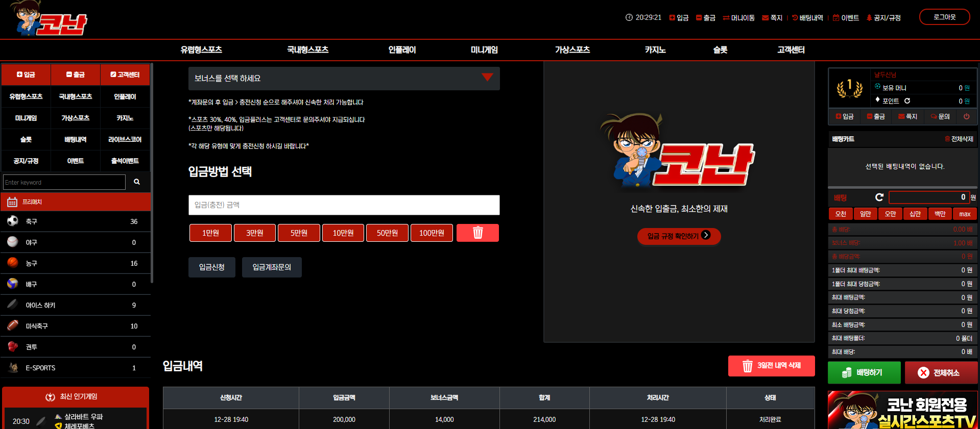
Task: Click the search magnifier icon beside keyword field
Action: (137, 182)
